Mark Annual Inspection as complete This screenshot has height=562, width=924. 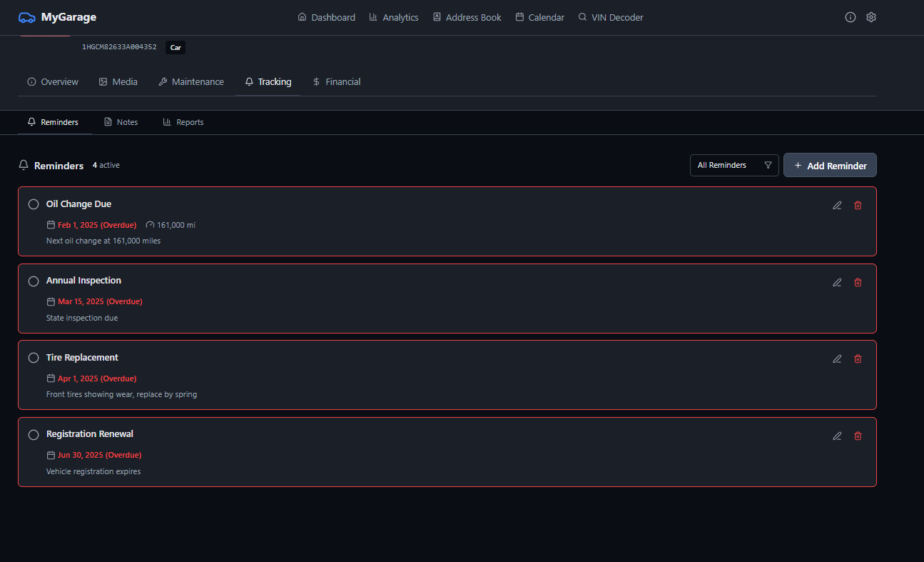coord(34,281)
